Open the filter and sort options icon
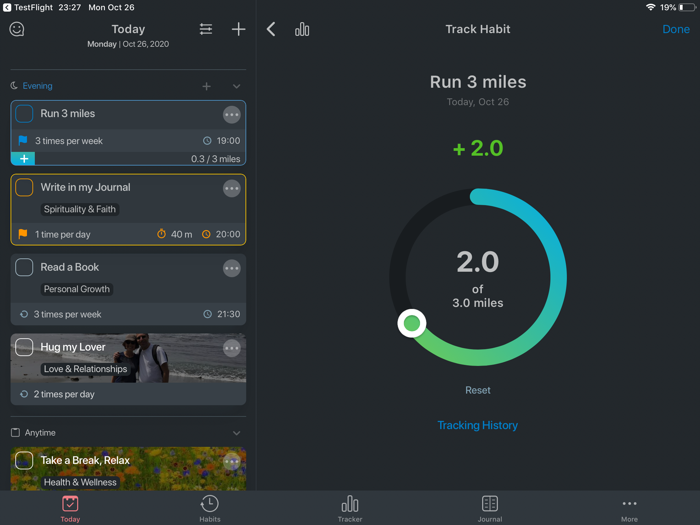Viewport: 700px width, 525px height. coord(206,29)
